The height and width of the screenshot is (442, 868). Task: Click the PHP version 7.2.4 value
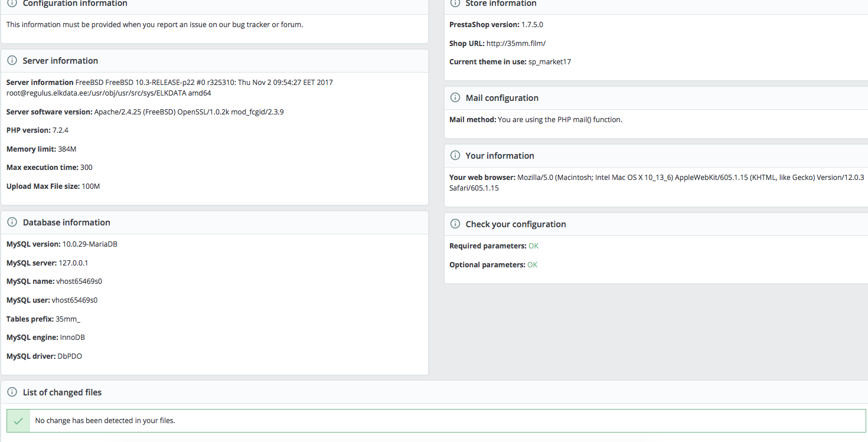tap(60, 130)
